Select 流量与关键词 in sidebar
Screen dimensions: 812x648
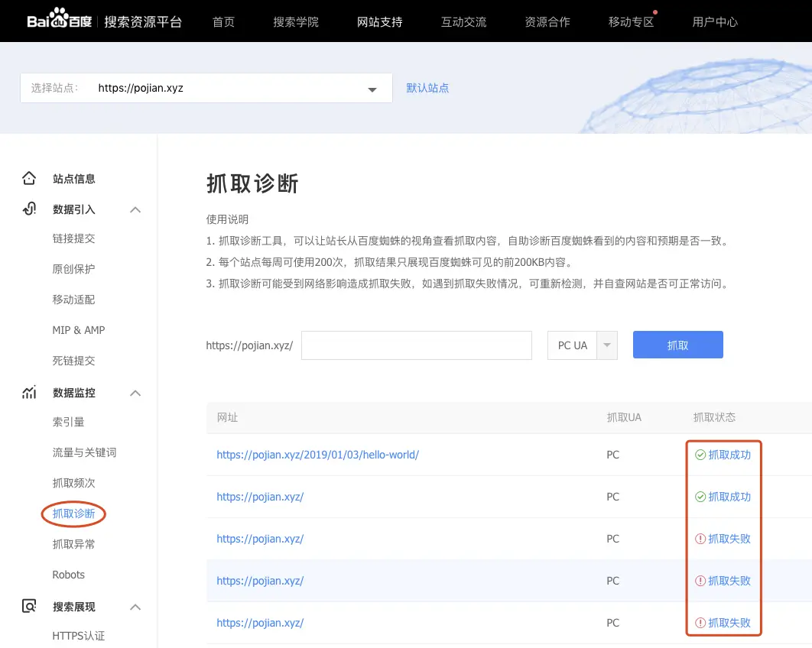[84, 452]
